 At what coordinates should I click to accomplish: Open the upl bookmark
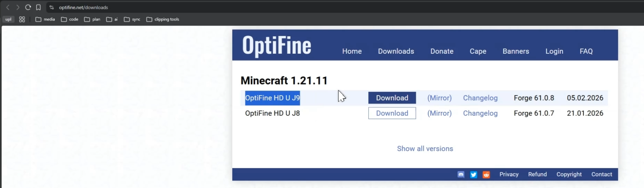8,19
